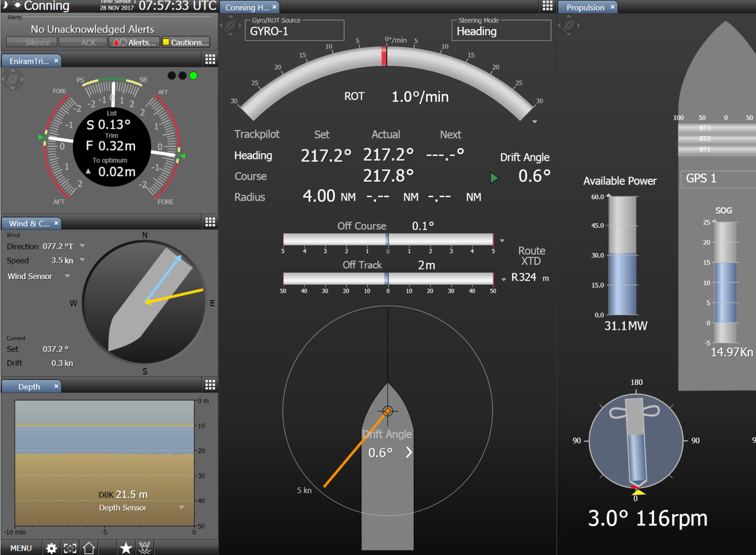756x555 pixels.
Task: Select the EniramTri... tab
Action: click(29, 61)
